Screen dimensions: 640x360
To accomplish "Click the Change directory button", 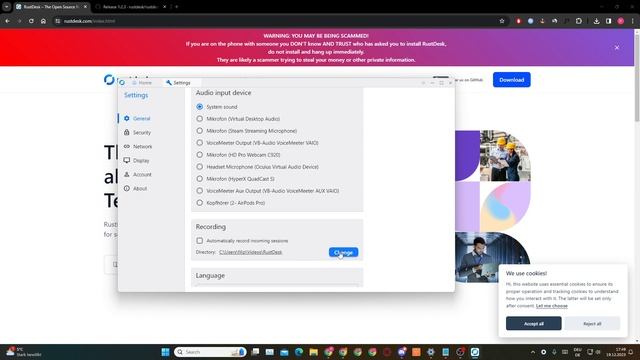I will click(343, 252).
